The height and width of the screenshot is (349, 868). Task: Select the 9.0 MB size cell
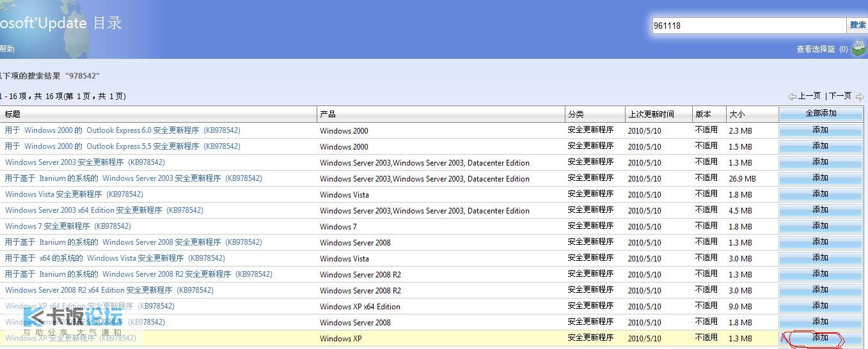[741, 307]
